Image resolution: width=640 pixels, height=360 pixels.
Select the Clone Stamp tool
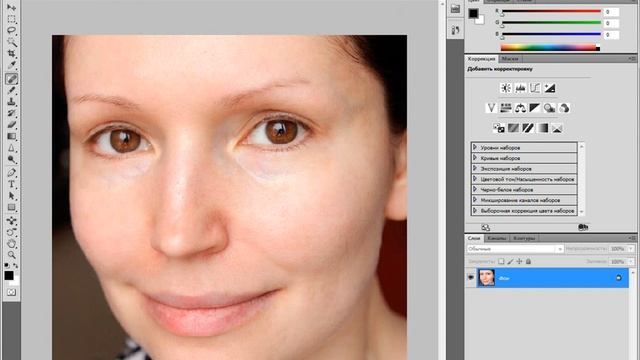(x=11, y=102)
